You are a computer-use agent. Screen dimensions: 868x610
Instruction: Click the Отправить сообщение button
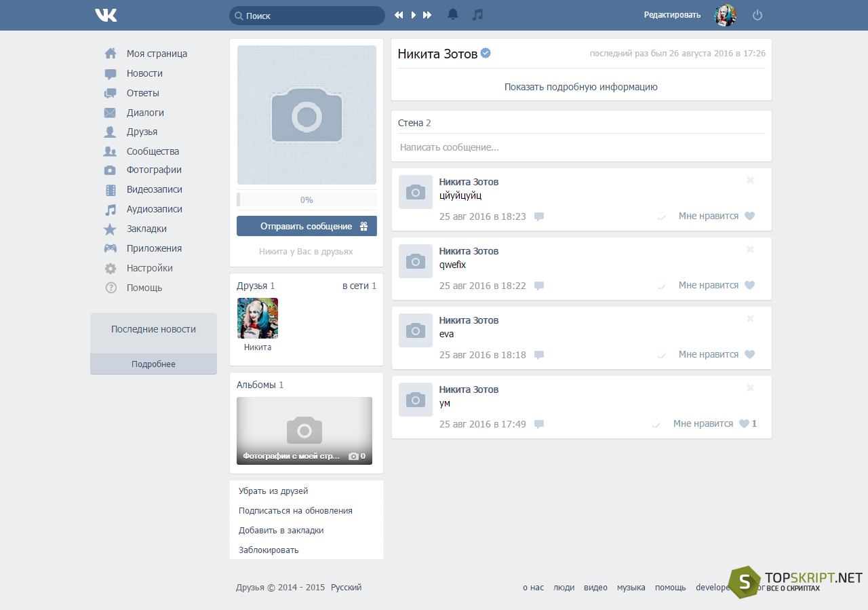point(307,226)
